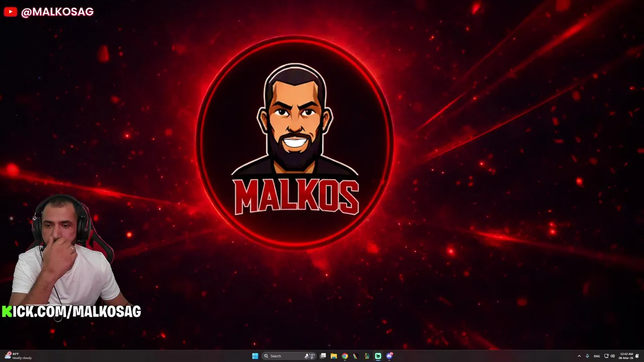Open Task View from the taskbar
Image resolution: width=644 pixels, height=362 pixels.
pyautogui.click(x=323, y=356)
